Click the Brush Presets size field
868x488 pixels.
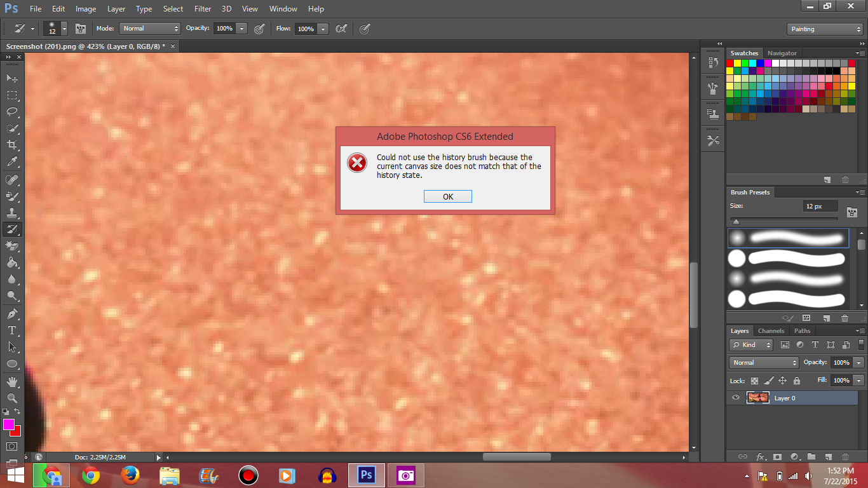[820, 207]
